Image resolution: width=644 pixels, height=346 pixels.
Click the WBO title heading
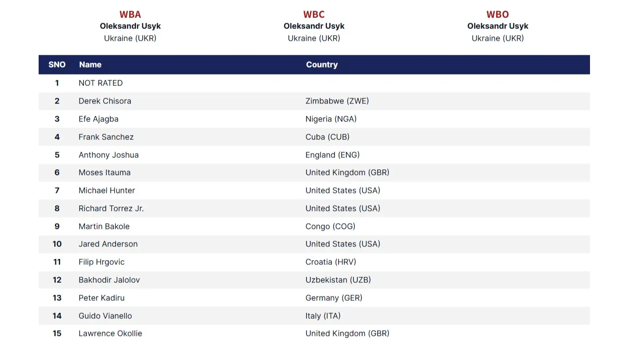click(497, 14)
